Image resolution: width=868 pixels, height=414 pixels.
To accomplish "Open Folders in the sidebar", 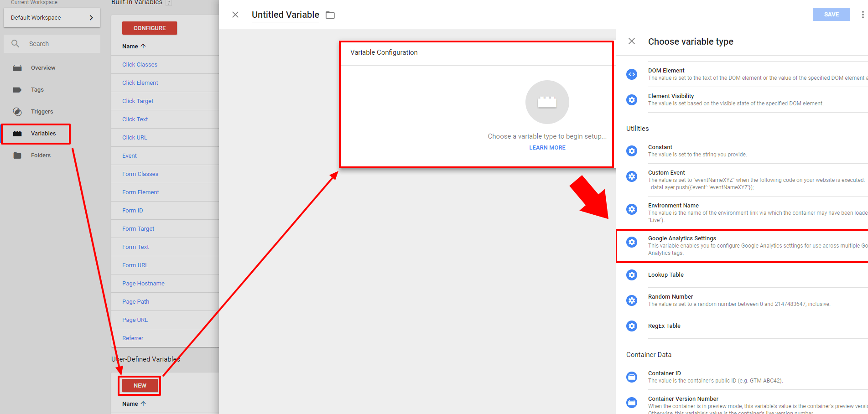I will tap(41, 155).
